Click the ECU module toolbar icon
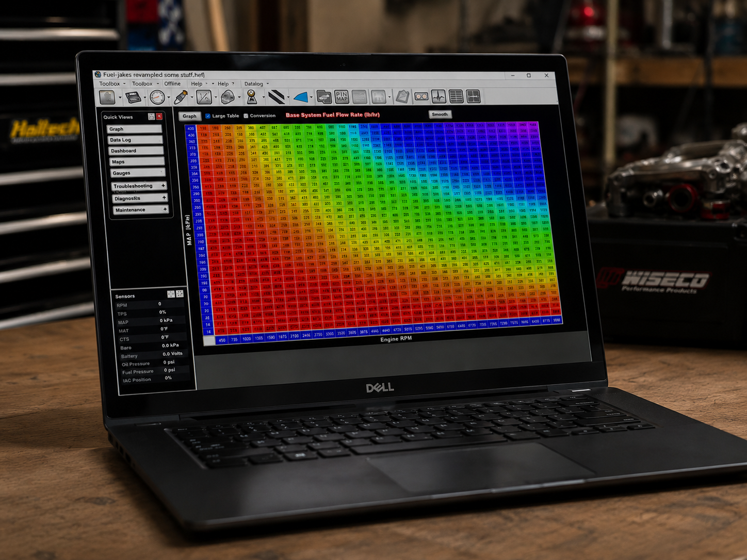The width and height of the screenshot is (747, 560). pyautogui.click(x=134, y=97)
